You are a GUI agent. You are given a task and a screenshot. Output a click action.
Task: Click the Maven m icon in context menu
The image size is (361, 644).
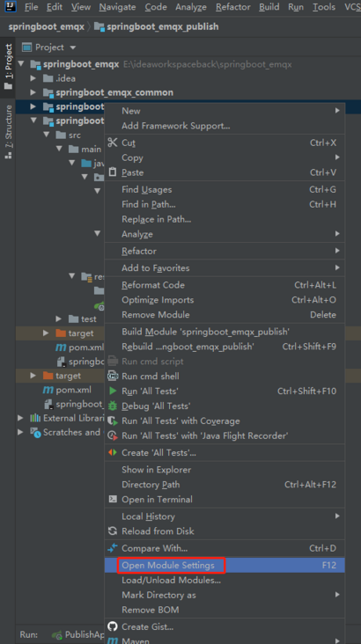pyautogui.click(x=112, y=640)
